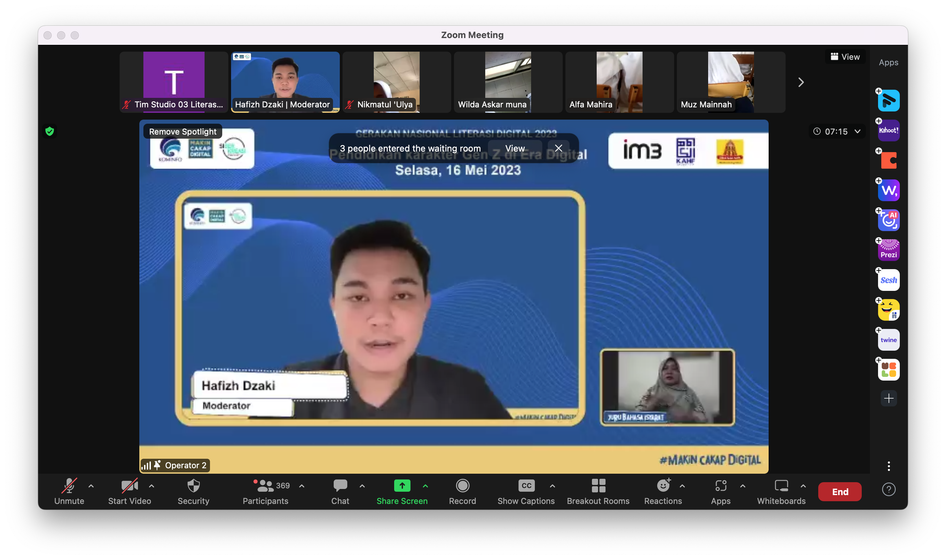Add the blue arrow app at top of sidebar

pos(888,100)
